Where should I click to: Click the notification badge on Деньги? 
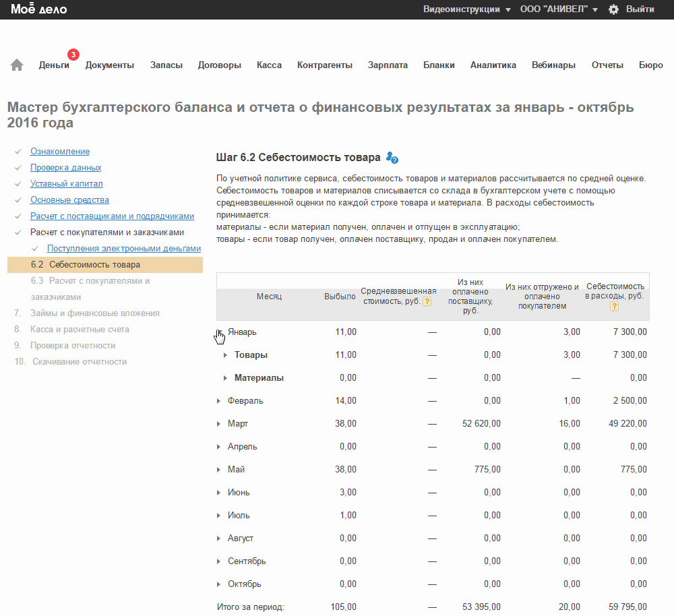pyautogui.click(x=73, y=54)
